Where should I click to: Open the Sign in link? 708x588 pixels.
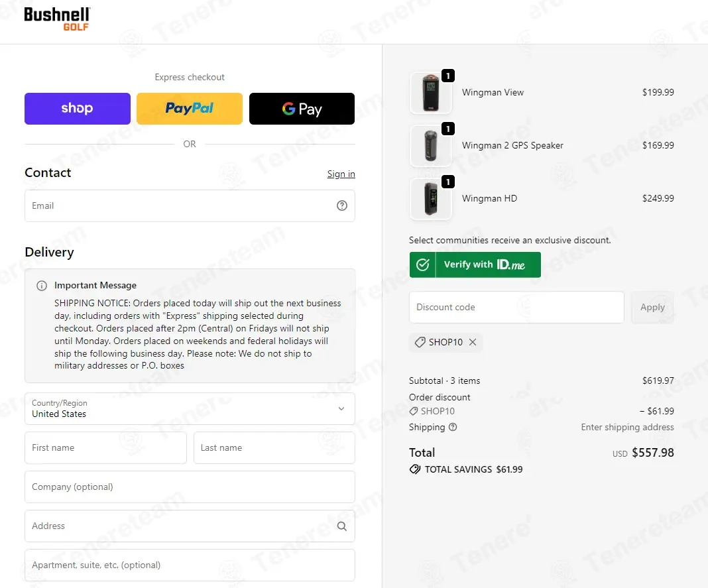pyautogui.click(x=341, y=174)
